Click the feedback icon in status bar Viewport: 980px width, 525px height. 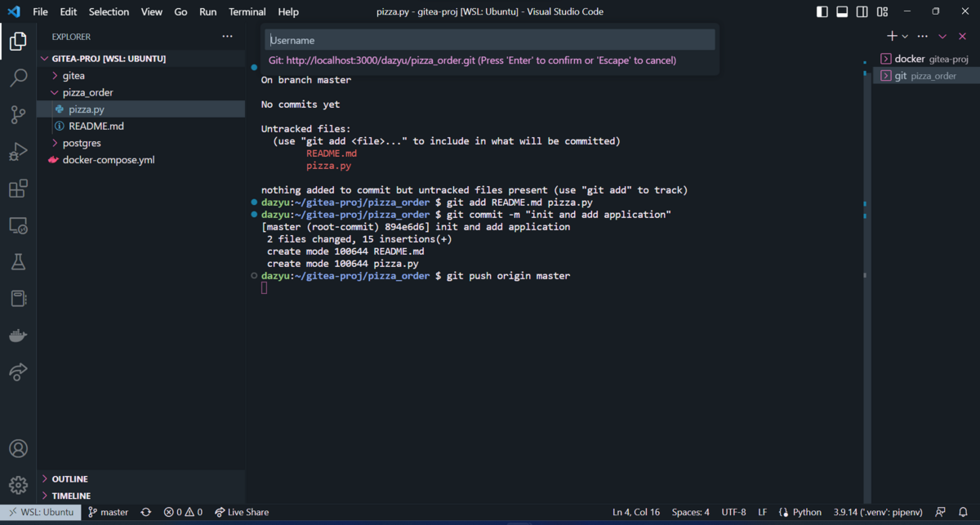point(941,512)
